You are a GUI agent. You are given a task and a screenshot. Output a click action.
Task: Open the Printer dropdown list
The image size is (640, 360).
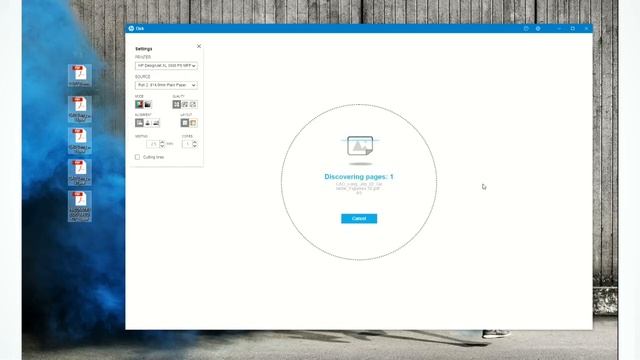click(166, 66)
